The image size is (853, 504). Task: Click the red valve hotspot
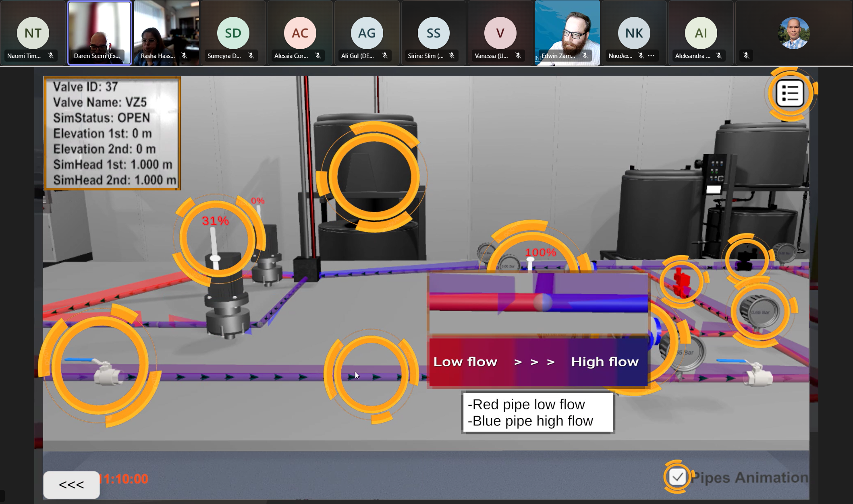(681, 282)
